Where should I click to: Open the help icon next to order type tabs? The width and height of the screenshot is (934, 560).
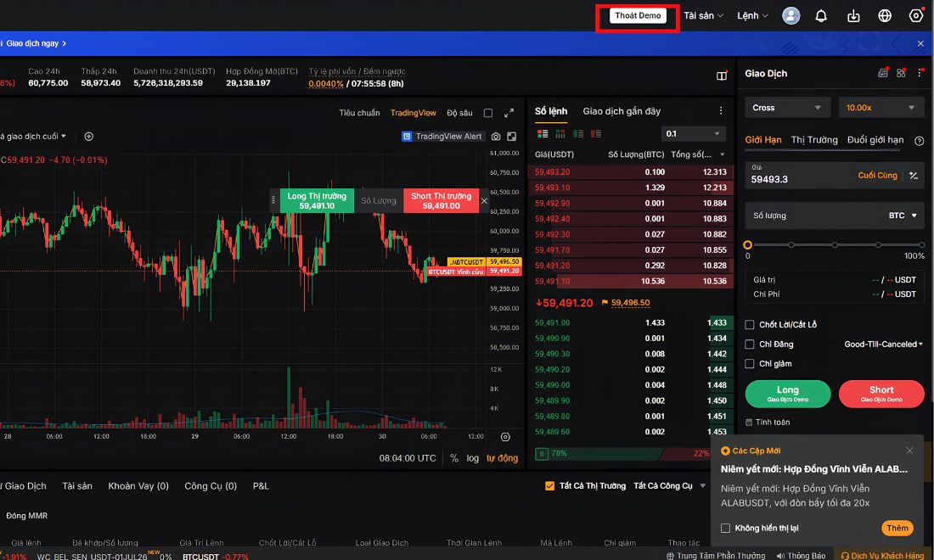click(919, 141)
